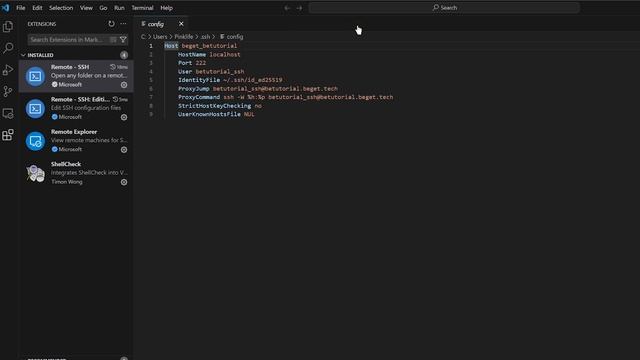Open the Go menu

coord(103,8)
